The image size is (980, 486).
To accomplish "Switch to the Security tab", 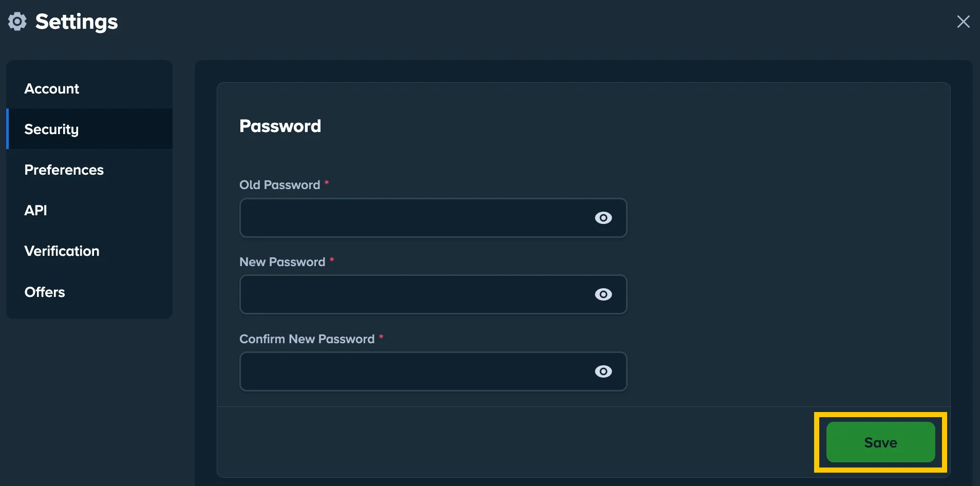I will click(51, 129).
